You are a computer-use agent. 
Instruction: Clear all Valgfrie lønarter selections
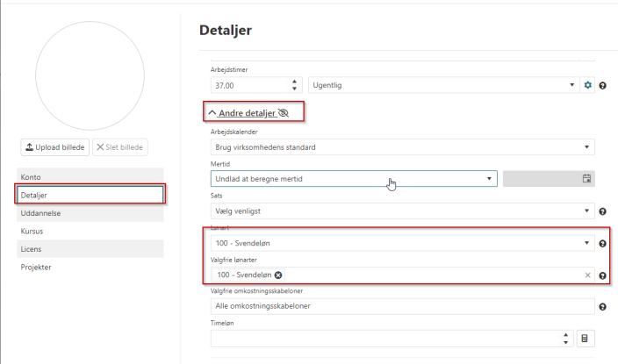588,275
